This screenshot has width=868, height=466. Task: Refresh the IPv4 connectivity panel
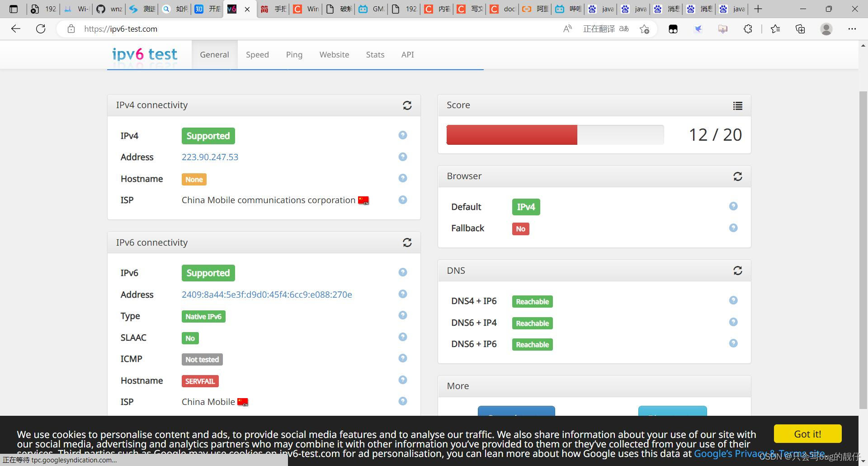pos(407,105)
